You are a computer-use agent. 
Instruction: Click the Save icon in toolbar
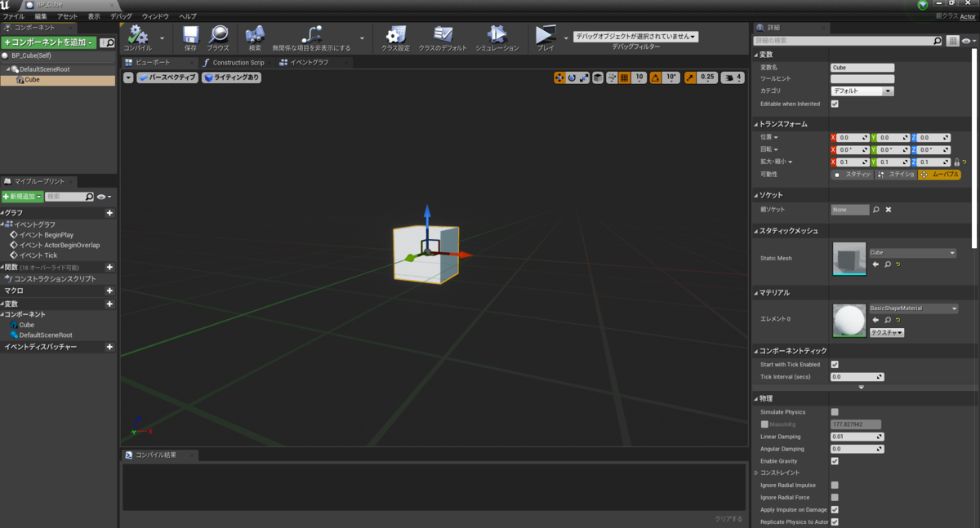coord(190,36)
